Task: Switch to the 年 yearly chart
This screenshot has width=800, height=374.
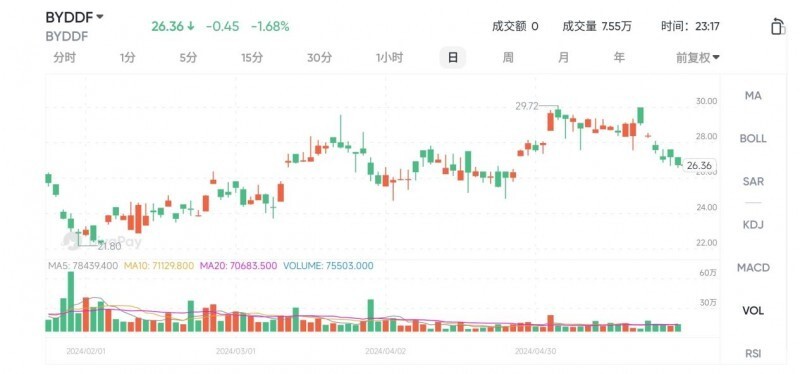Action: 619,58
